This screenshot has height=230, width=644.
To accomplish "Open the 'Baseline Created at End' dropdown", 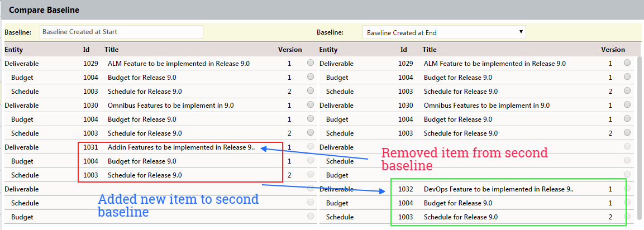I will [444, 32].
